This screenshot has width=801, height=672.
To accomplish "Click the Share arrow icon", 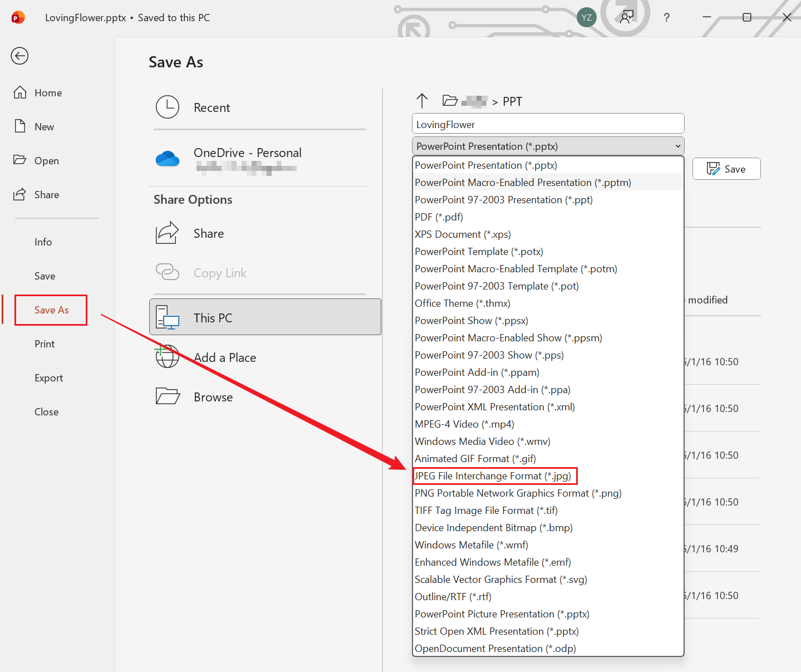I will (167, 233).
